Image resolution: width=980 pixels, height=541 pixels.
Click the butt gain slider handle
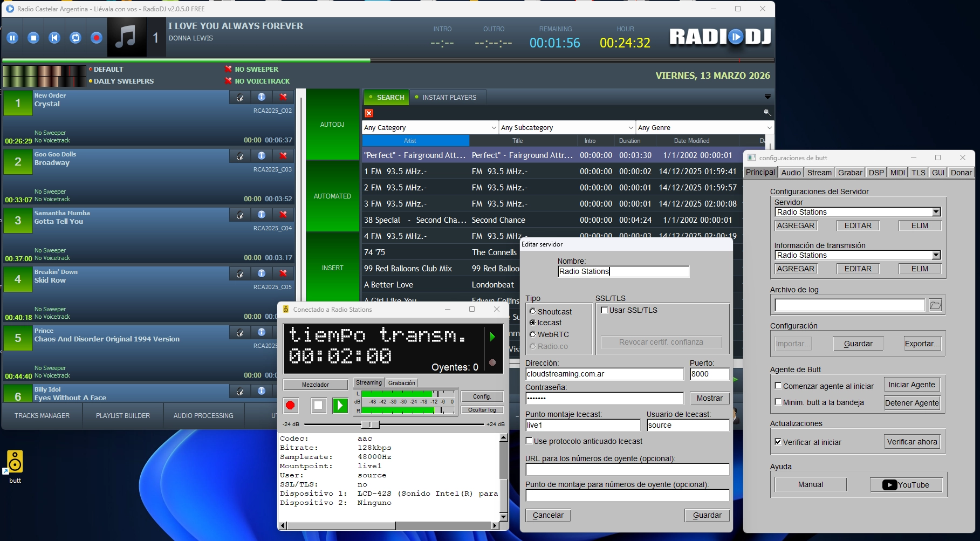click(x=370, y=424)
